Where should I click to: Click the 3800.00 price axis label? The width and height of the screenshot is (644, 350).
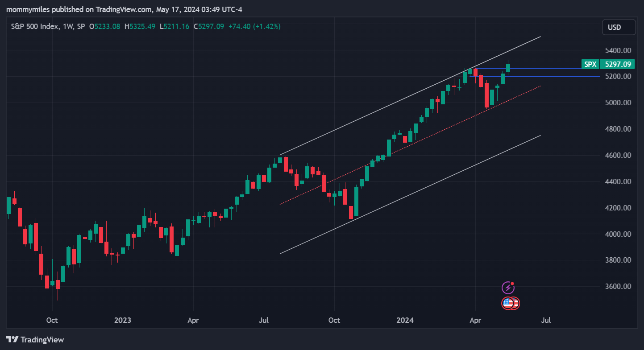(x=618, y=260)
